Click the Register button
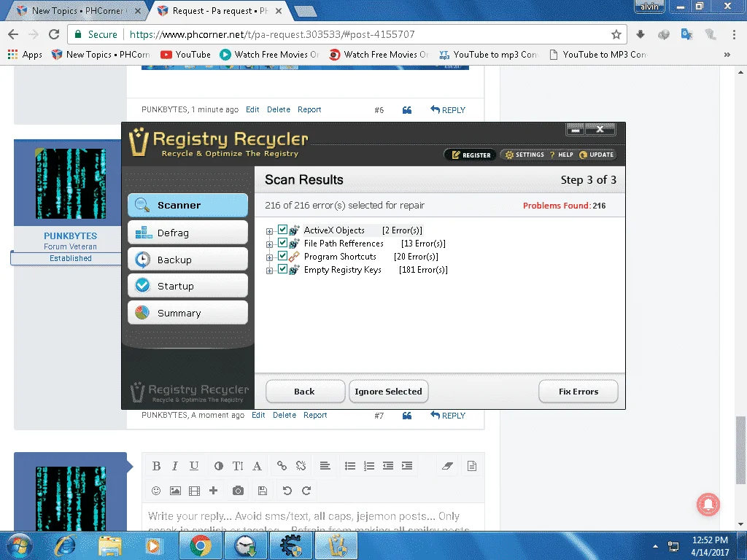 471,155
